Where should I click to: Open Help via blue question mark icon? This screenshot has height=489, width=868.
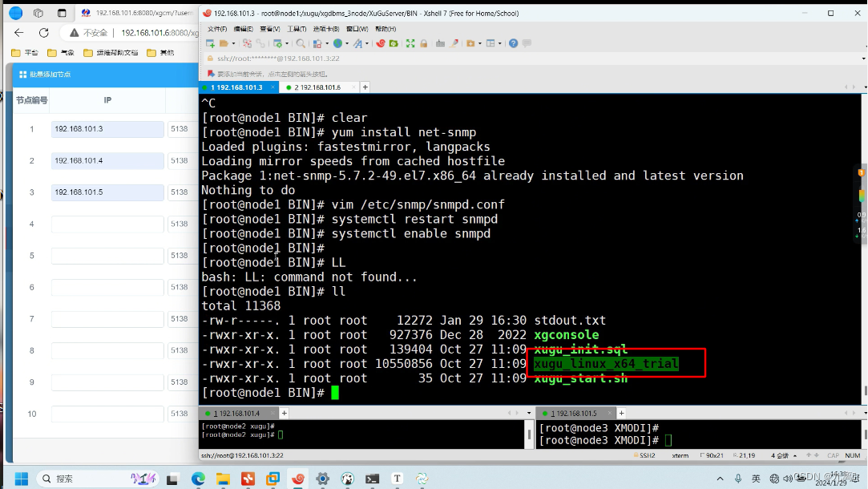513,43
